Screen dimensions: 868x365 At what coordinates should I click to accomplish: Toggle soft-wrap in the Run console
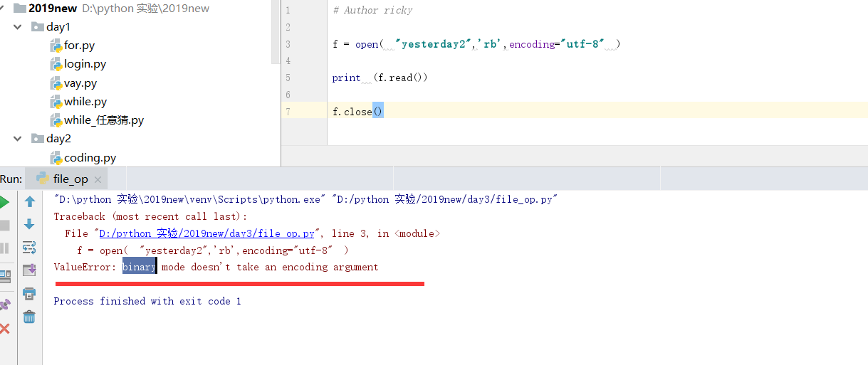29,248
